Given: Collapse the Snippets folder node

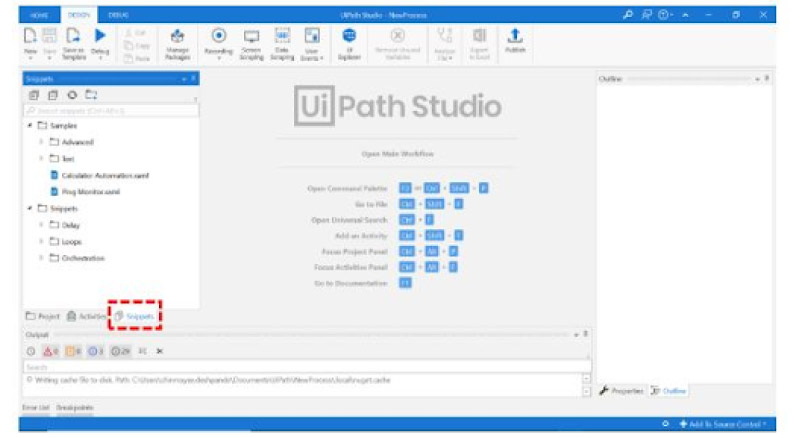Looking at the screenshot, I should tap(30, 208).
